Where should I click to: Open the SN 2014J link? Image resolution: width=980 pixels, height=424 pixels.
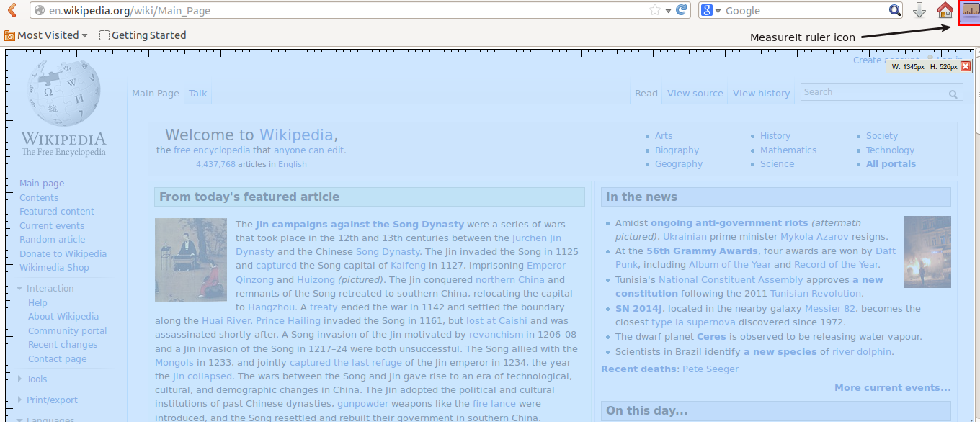[639, 309]
